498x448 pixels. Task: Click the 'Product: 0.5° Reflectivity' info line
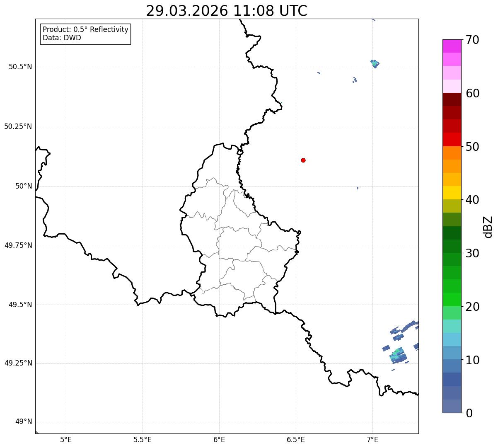tap(85, 30)
